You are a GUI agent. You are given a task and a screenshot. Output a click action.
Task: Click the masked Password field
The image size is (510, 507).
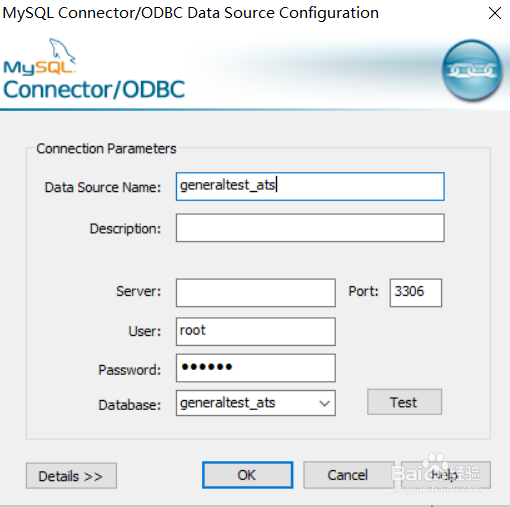[256, 368]
